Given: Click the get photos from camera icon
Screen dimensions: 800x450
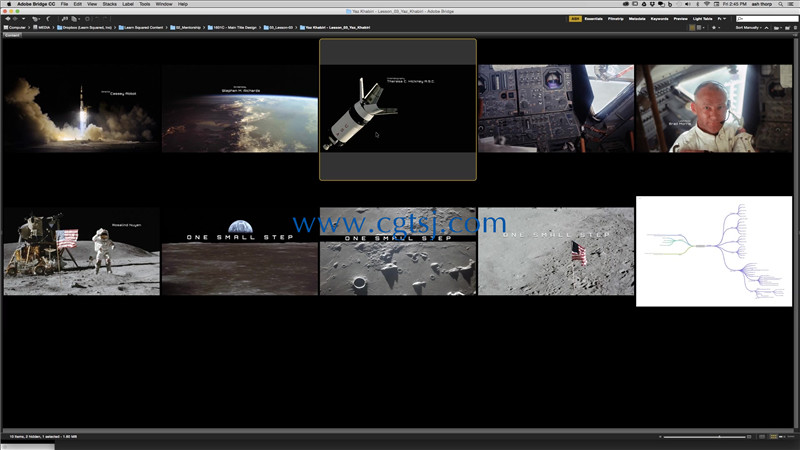Looking at the screenshot, I should (x=64, y=19).
